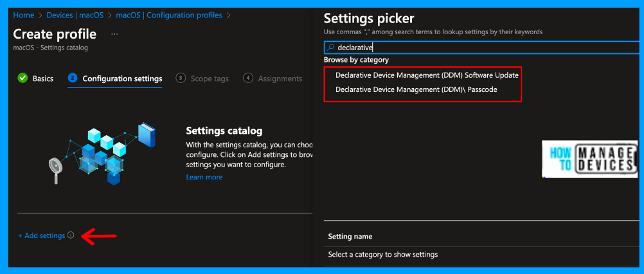The width and height of the screenshot is (644, 274).
Task: Click the green Basics completed checkmark icon
Action: 22,78
